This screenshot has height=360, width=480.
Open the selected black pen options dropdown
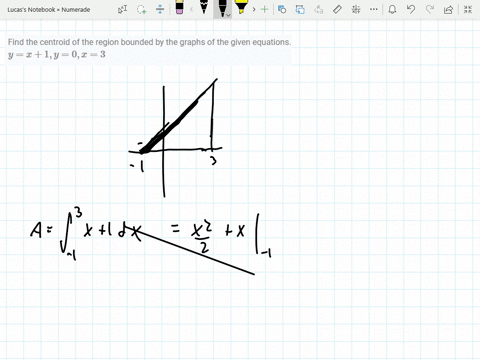228,15
